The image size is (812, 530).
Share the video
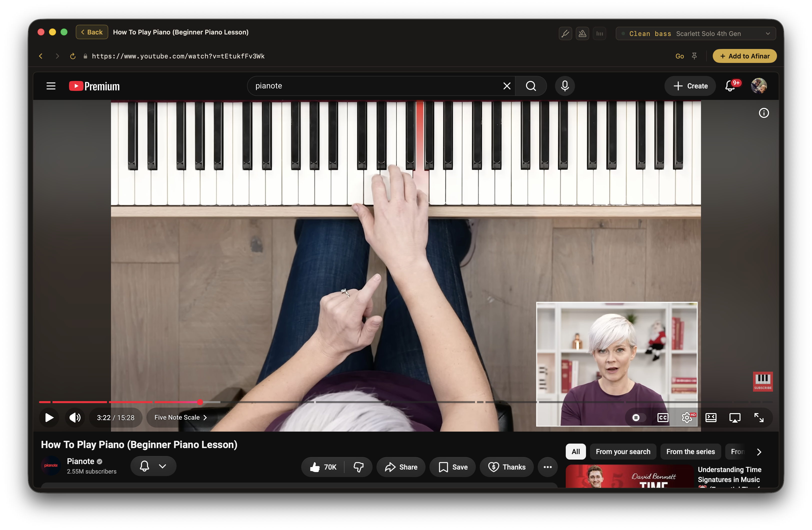pyautogui.click(x=401, y=467)
